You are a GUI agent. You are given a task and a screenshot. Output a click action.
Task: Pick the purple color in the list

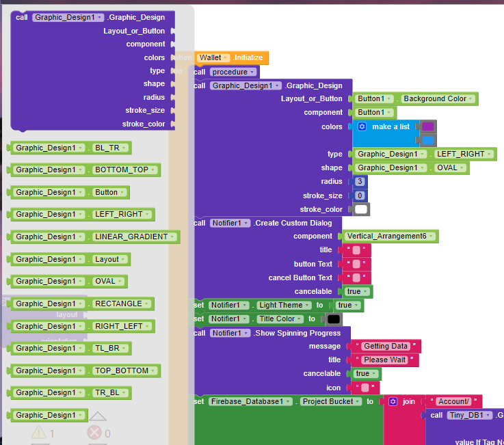(427, 126)
